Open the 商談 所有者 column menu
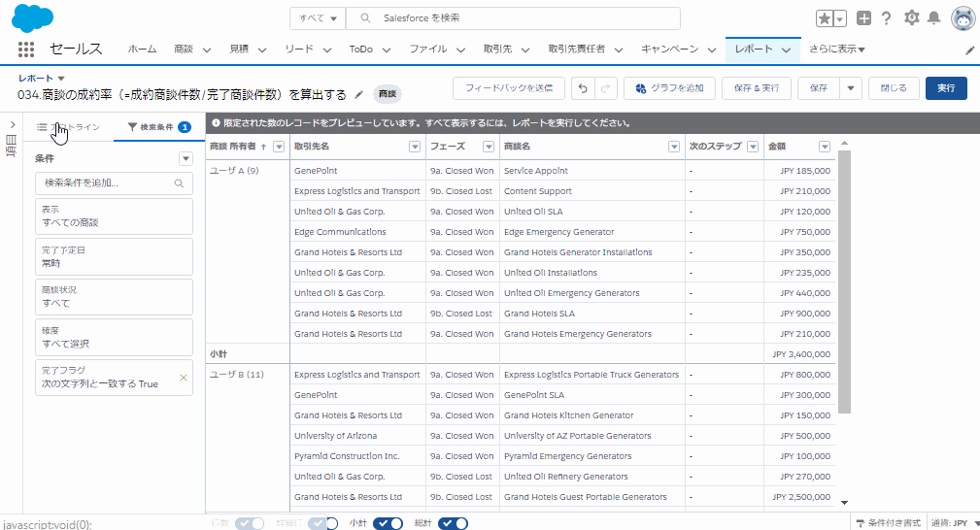 coord(279,147)
